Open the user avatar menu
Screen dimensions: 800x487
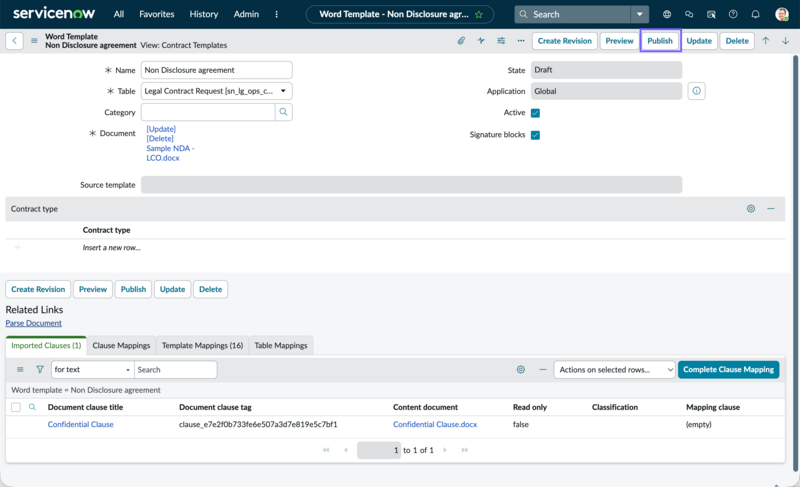pos(782,14)
